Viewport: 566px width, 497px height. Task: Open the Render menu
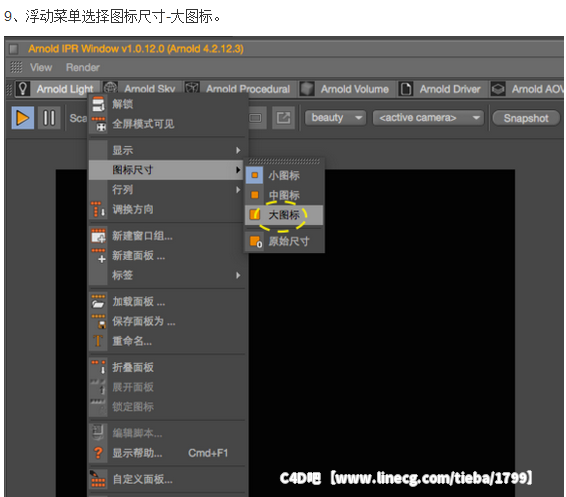point(83,67)
